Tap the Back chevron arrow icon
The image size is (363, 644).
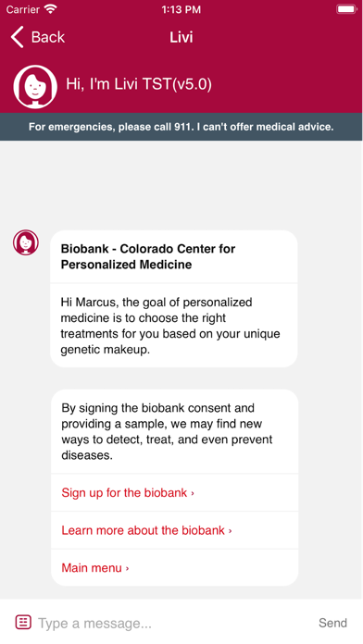coord(17,37)
